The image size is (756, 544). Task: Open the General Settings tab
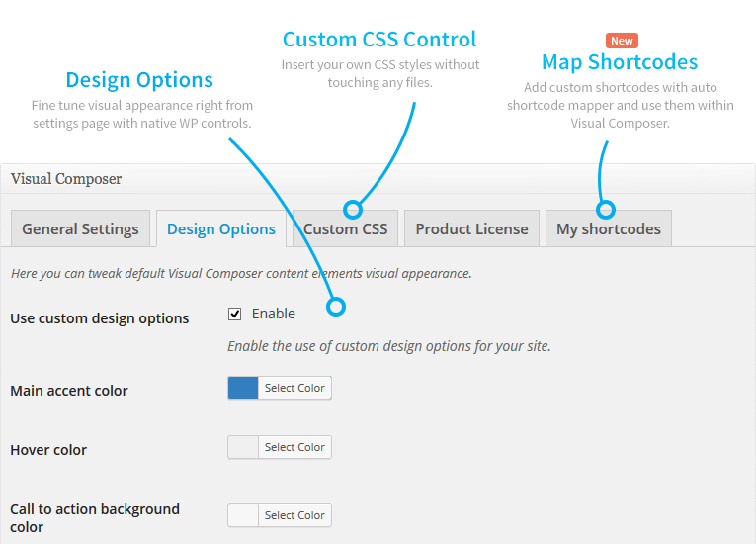[x=80, y=228]
